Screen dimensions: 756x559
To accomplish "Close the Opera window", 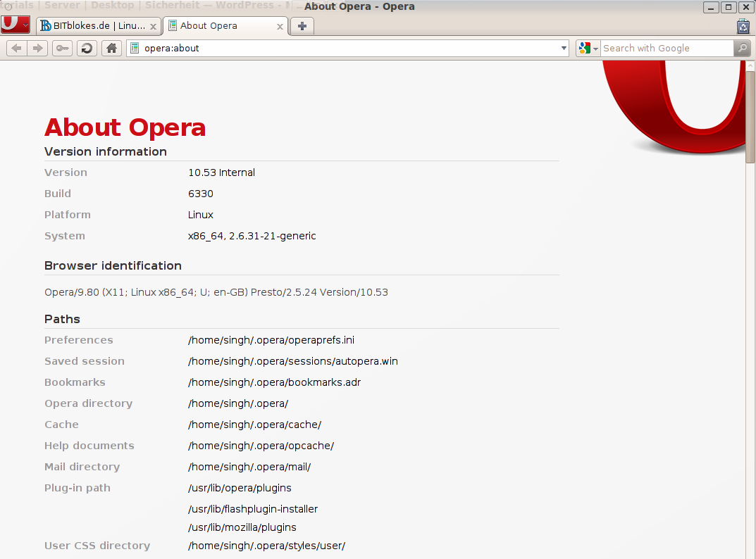I will coord(746,7).
